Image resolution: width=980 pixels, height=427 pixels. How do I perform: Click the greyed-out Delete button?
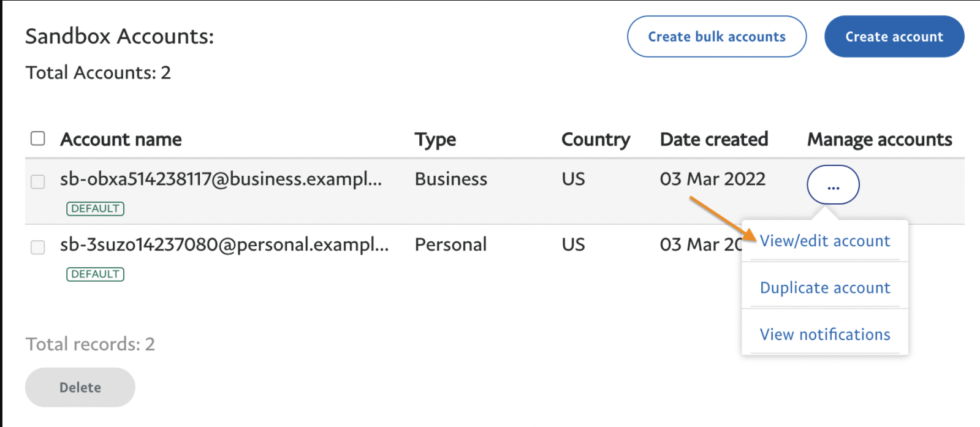[x=80, y=387]
